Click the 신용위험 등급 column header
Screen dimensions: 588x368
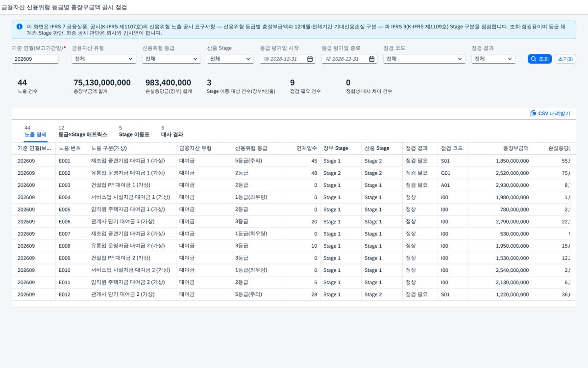pos(258,148)
